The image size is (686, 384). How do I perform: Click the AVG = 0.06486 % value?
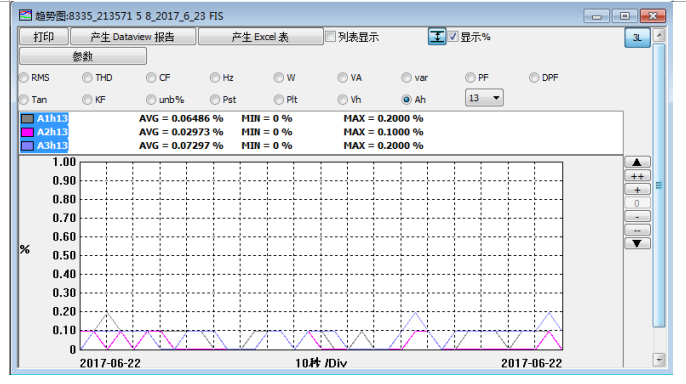[x=181, y=119]
